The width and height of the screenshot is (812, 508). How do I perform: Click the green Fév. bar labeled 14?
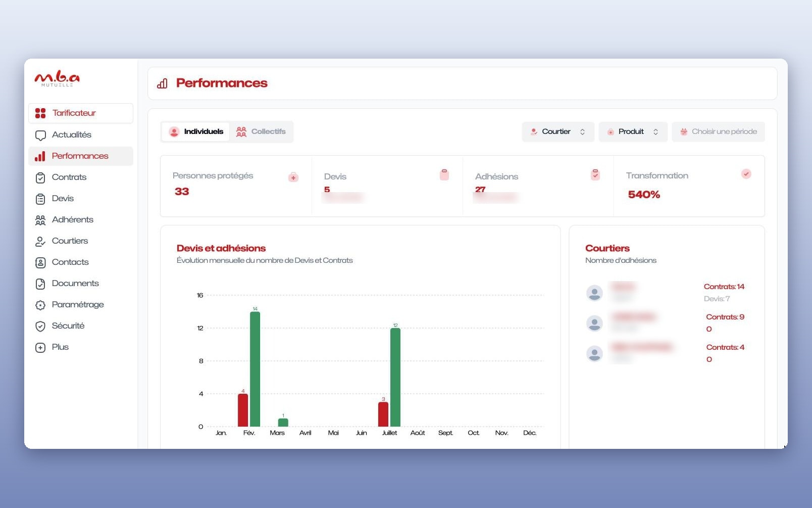coord(255,369)
